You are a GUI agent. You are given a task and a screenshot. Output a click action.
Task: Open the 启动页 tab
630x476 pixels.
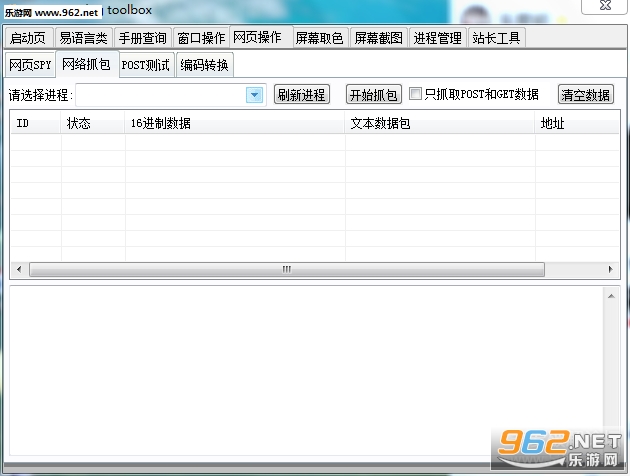pyautogui.click(x=28, y=38)
